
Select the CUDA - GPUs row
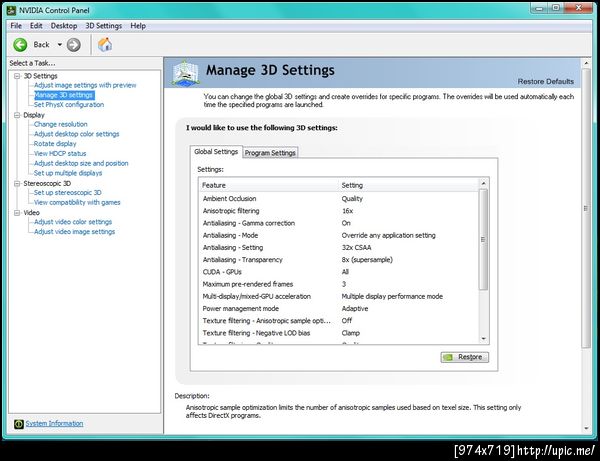pos(339,272)
